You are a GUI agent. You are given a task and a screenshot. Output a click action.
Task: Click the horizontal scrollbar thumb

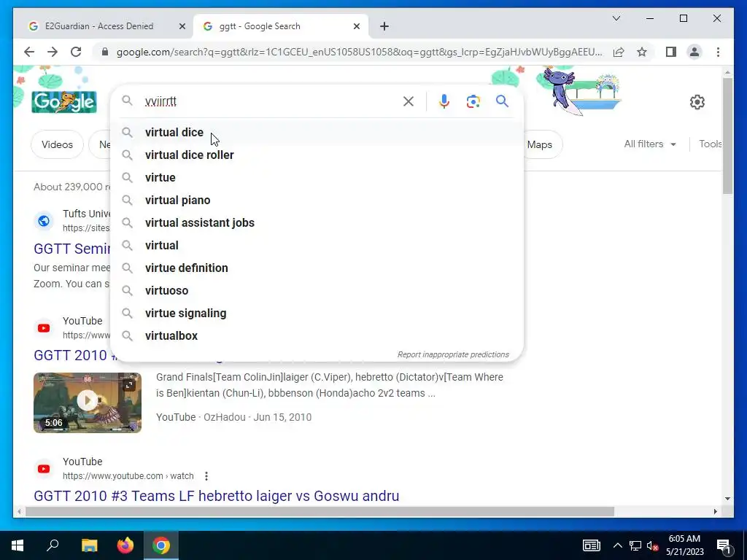coord(320,511)
